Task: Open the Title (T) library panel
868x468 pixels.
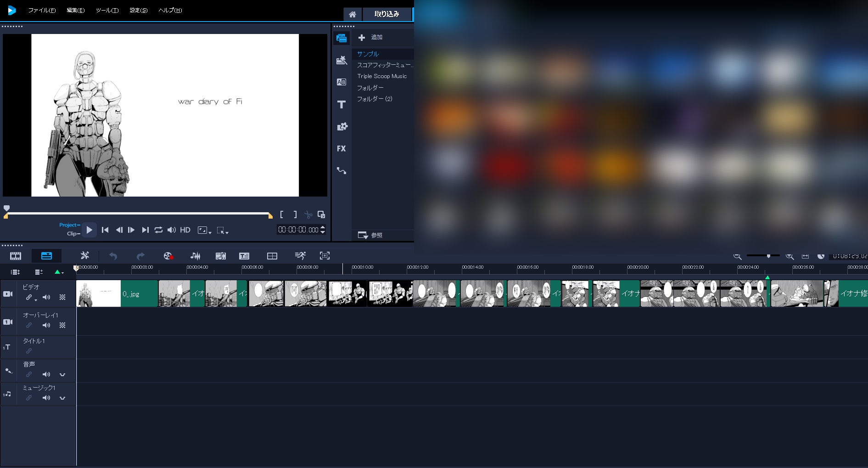Action: (x=341, y=105)
